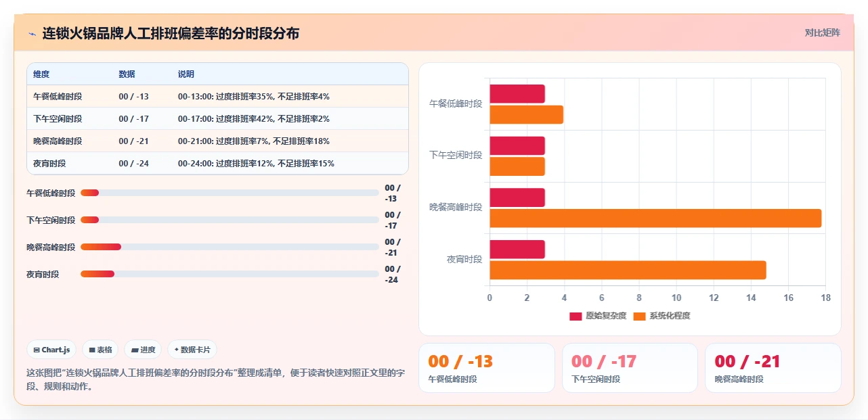
Task: Click the description starting 00-21:00: 过度排班率7%
Action: (254, 141)
